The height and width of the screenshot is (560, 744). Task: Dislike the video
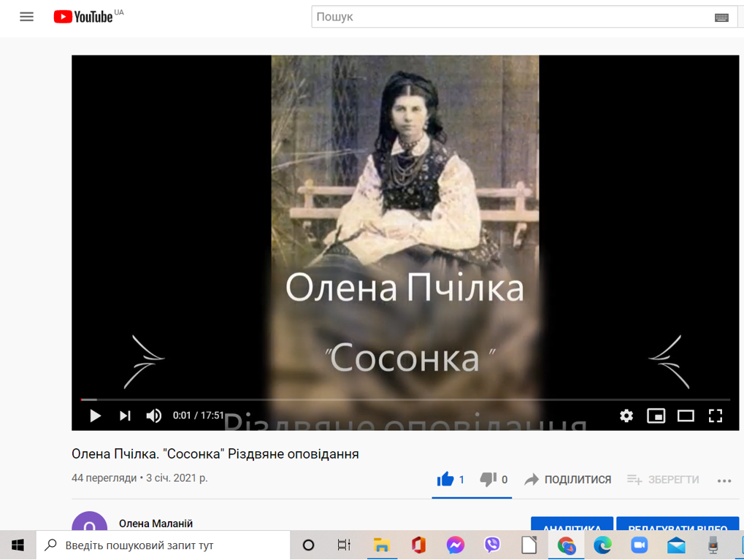[488, 479]
